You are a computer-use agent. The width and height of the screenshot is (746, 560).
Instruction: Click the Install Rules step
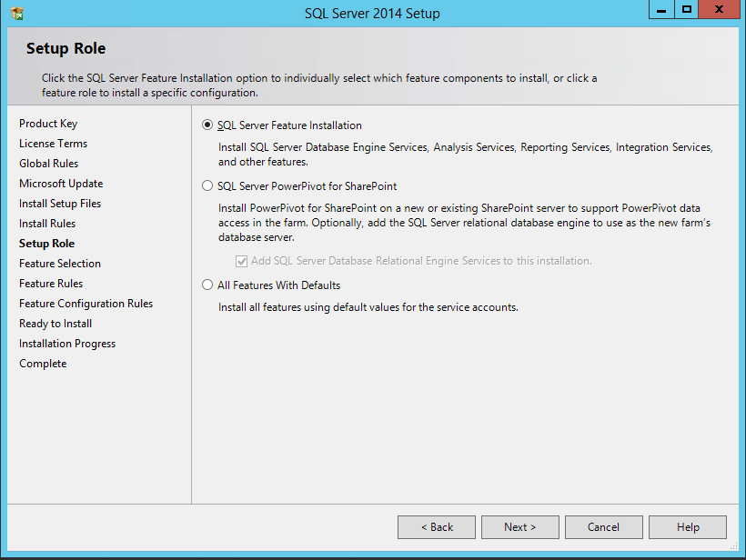pos(47,224)
